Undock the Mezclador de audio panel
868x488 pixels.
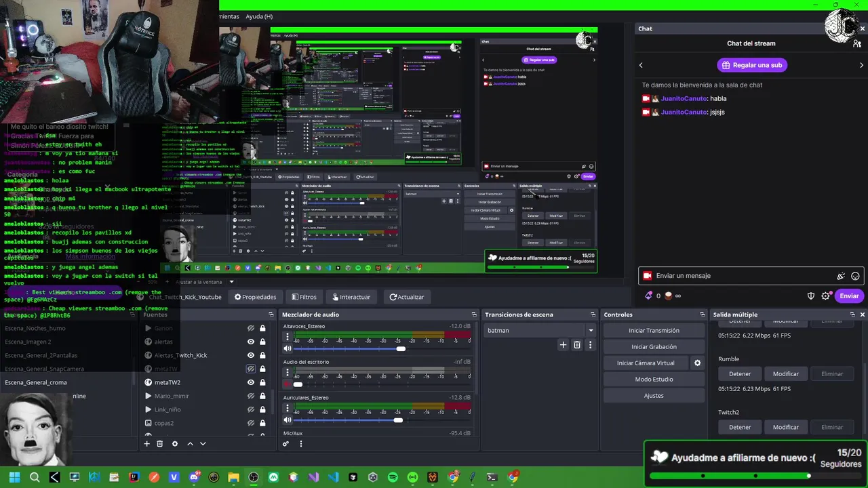pos(474,314)
